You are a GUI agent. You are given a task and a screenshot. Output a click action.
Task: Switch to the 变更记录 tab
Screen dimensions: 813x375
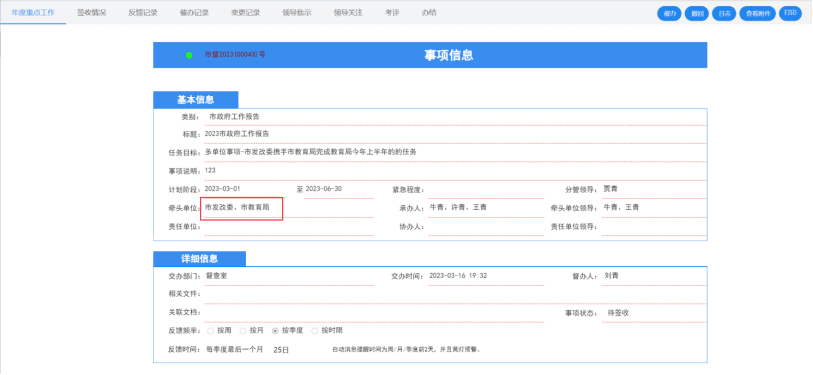click(x=245, y=12)
